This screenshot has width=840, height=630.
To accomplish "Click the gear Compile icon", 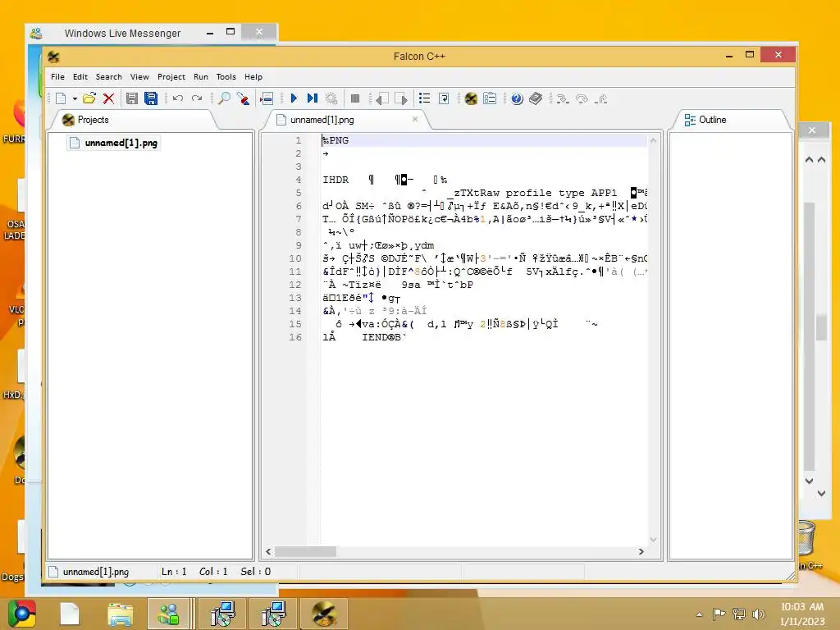I will (331, 98).
